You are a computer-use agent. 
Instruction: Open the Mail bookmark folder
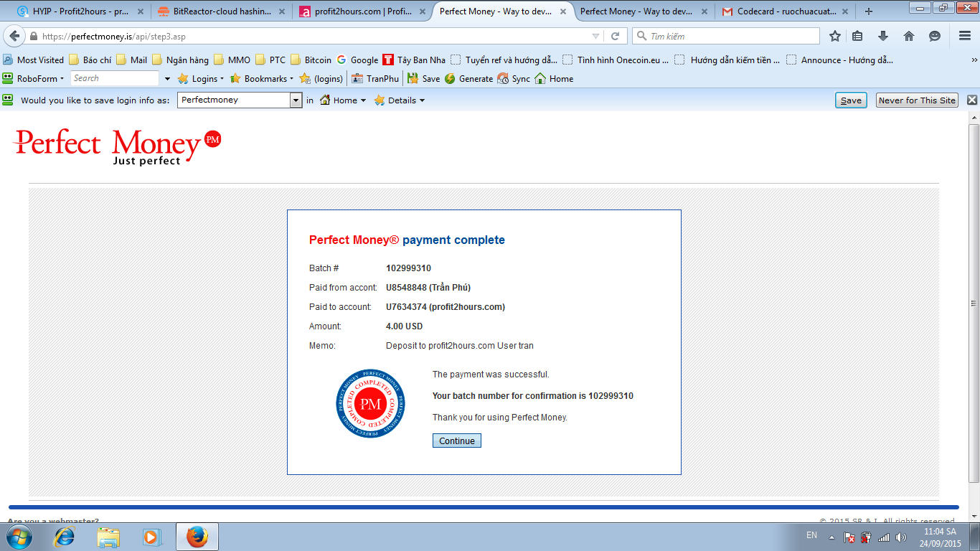(x=132, y=60)
